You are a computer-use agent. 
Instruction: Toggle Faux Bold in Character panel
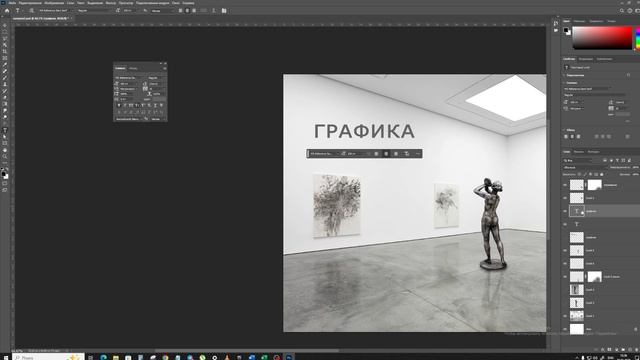pos(119,105)
